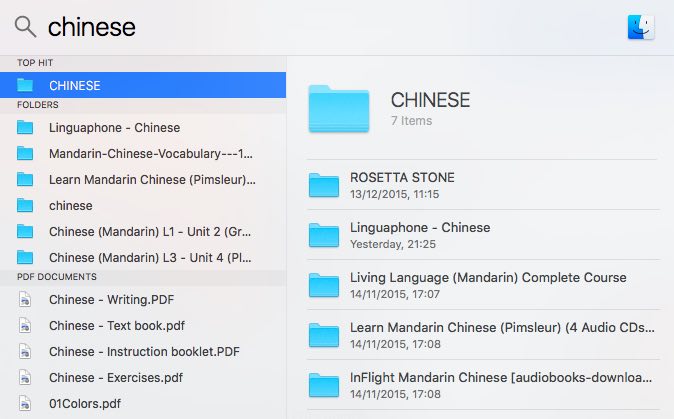
Task: Click the search field containing 'chinese'
Action: point(300,27)
